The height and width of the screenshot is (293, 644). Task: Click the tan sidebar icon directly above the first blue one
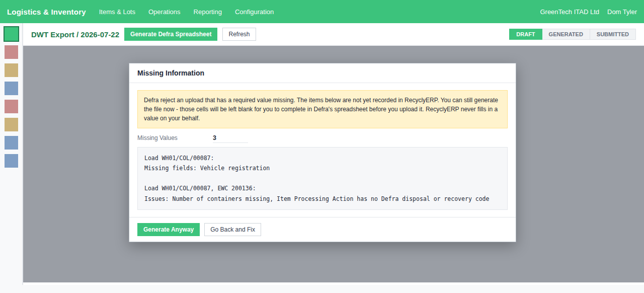point(11,70)
